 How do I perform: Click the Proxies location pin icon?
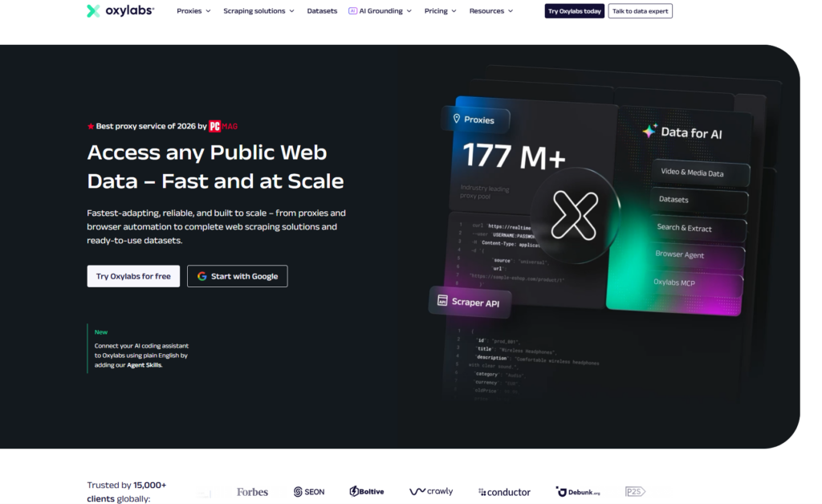point(457,119)
